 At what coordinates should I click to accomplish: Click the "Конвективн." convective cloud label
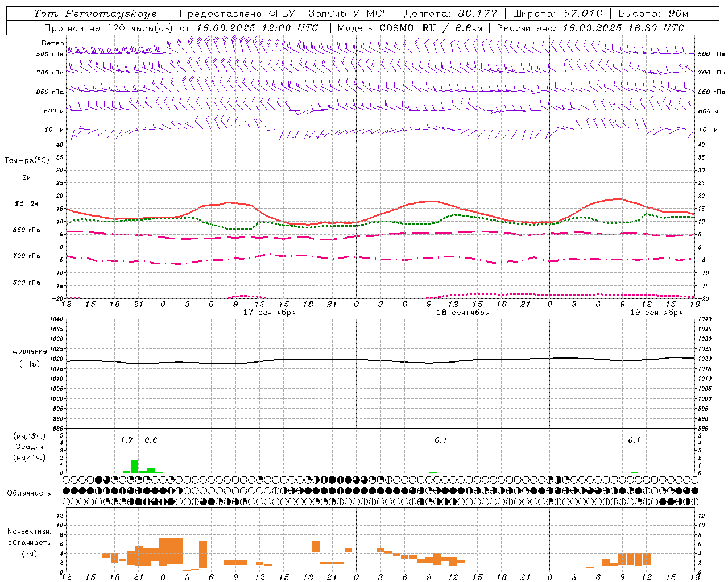pos(30,531)
